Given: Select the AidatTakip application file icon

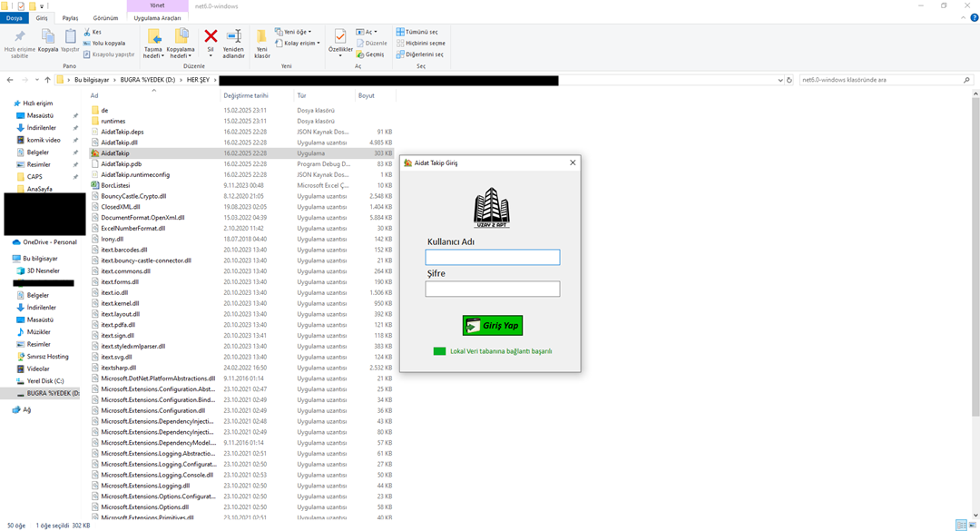Looking at the screenshot, I should 94,153.
